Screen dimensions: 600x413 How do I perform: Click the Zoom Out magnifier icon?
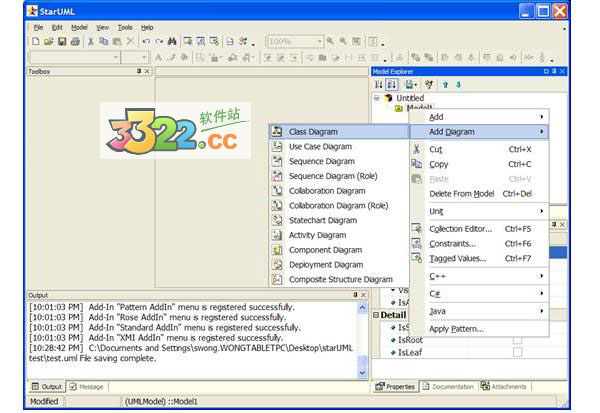point(343,41)
